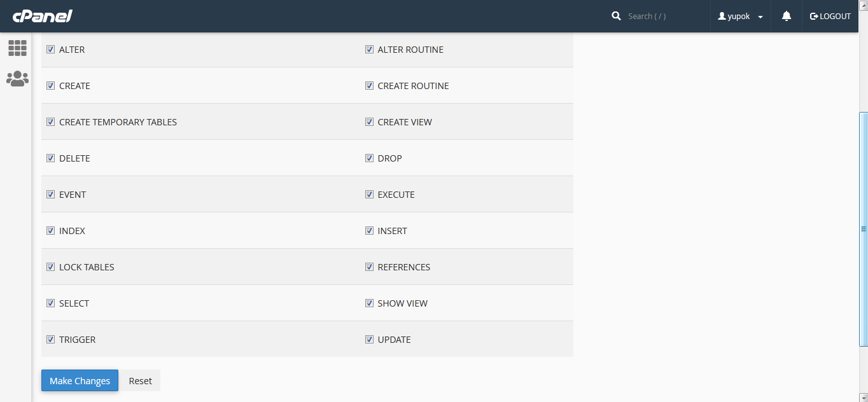
Task: Open the home grid icon in sidebar
Action: point(17,48)
